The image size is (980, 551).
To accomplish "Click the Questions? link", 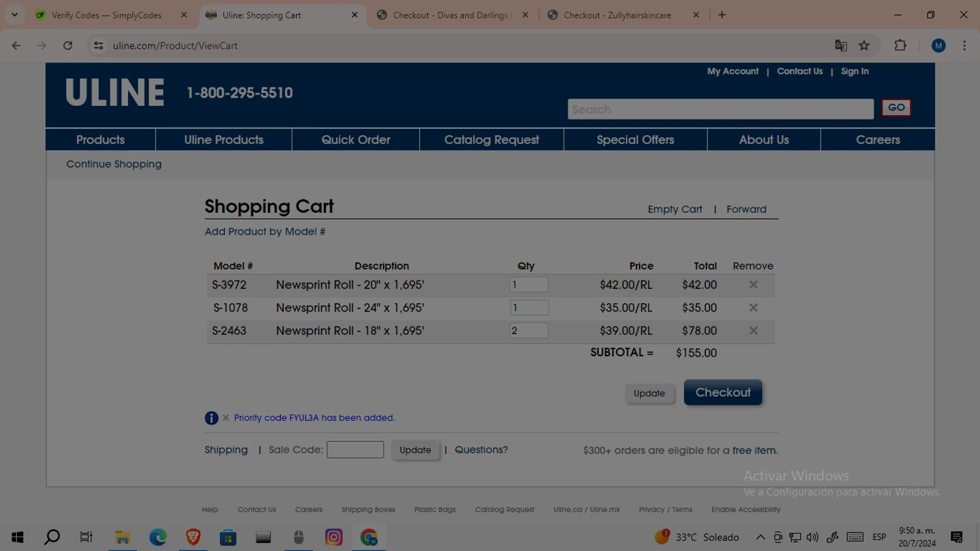I will click(x=482, y=450).
